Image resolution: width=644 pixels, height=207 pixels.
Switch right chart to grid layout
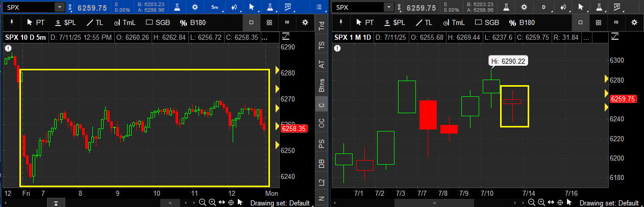tap(598, 22)
